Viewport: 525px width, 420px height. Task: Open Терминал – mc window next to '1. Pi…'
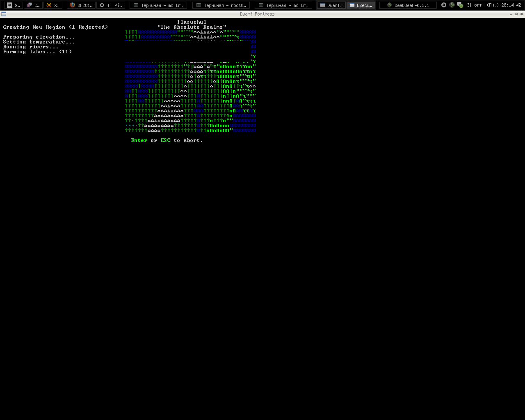(x=158, y=5)
